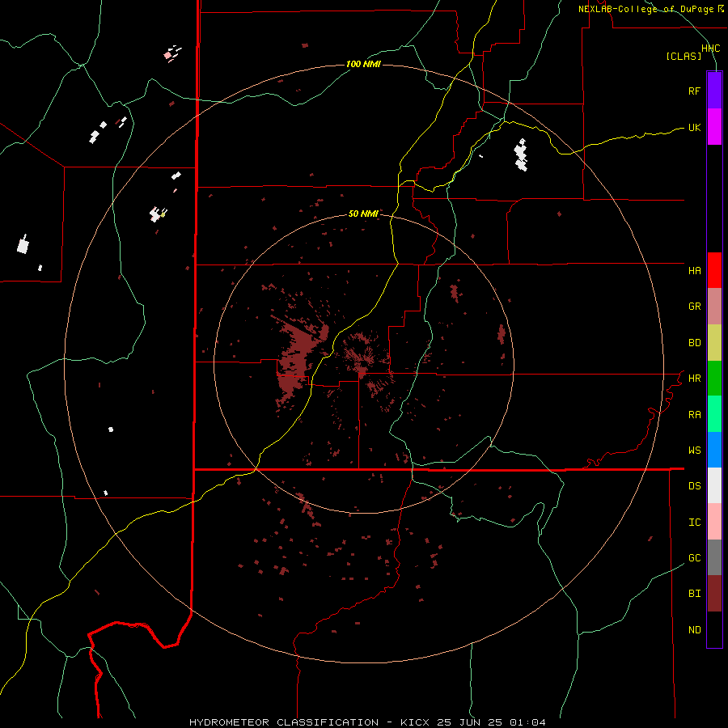Click the 100 NMI range ring label
The width and height of the screenshot is (728, 728).
(x=363, y=64)
